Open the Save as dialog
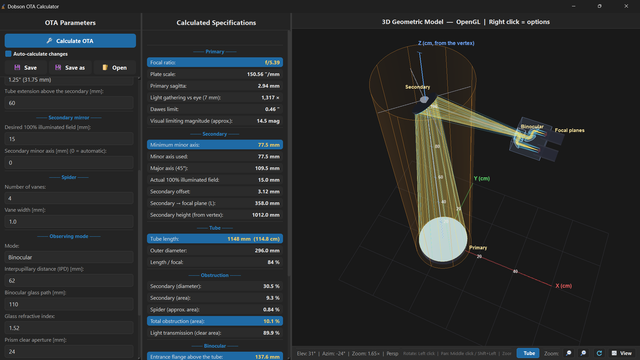The width and height of the screenshot is (640, 360). click(x=70, y=68)
